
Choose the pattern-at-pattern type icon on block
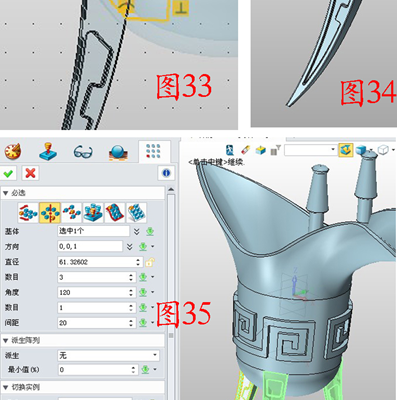pyautogui.click(x=93, y=212)
